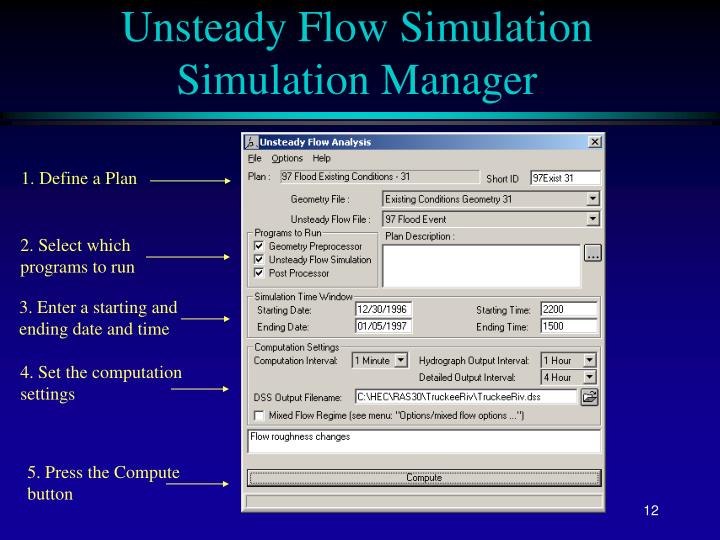This screenshot has width=720, height=540.
Task: Click the Plan name field
Action: tap(379, 177)
